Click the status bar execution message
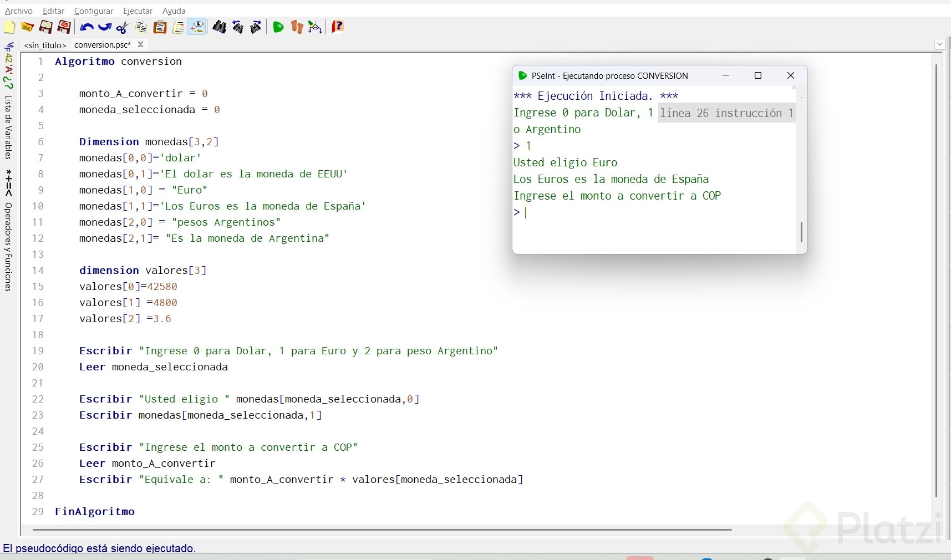This screenshot has height=560, width=951. (99, 548)
